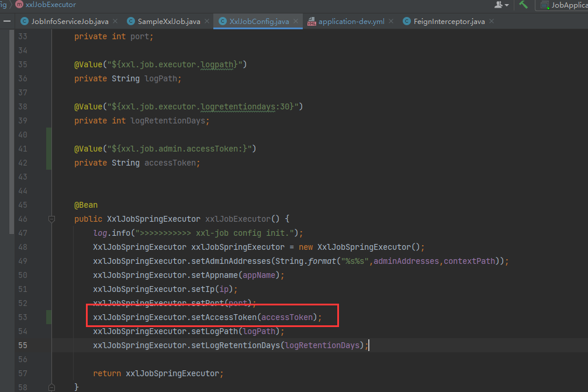The image size is (588, 392).
Task: Click the green change marker at line 53
Action: pyautogui.click(x=49, y=317)
